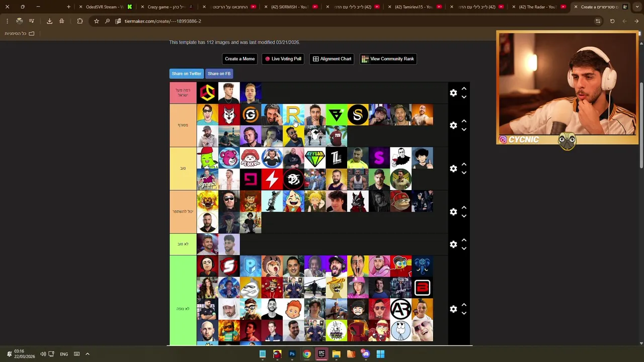644x362 pixels.
Task: Share the tier list on FB
Action: point(219,73)
